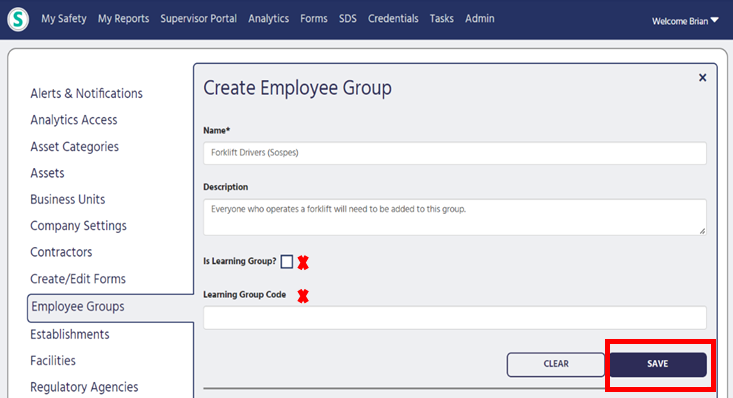Open the Admin menu item
Viewport: 733px width, 398px height.
(x=479, y=19)
